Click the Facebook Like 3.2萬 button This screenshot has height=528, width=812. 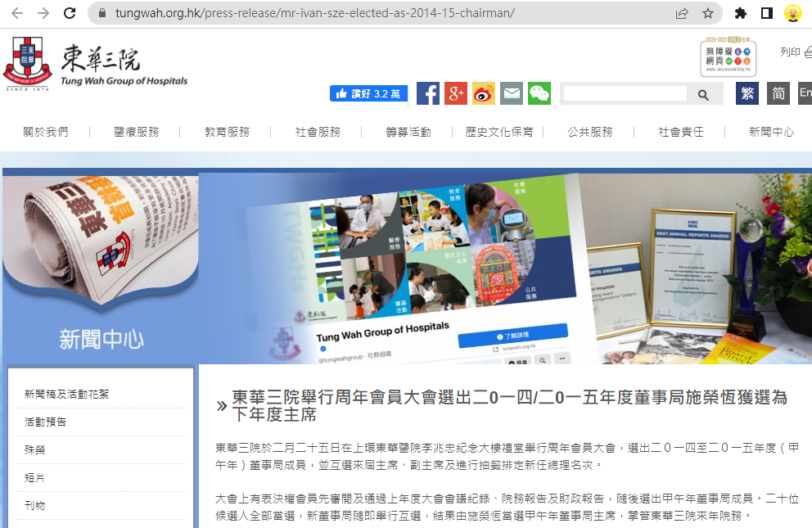point(368,93)
